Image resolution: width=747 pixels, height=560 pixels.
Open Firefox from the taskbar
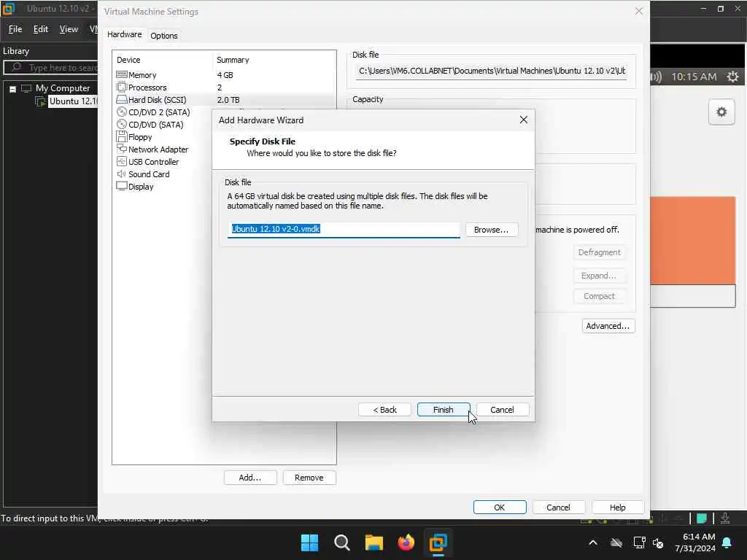click(x=406, y=542)
